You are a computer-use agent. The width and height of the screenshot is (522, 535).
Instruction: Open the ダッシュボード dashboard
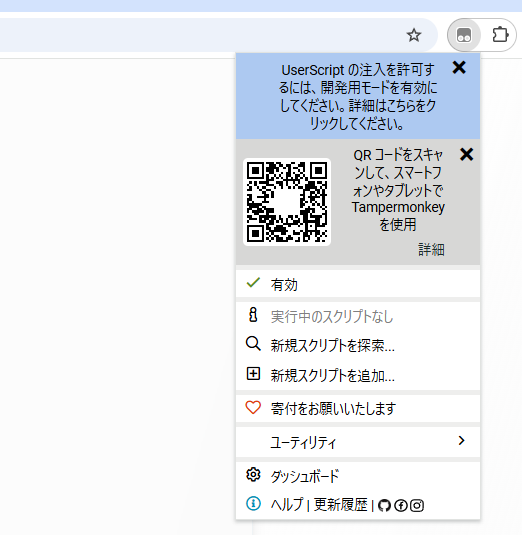(358, 476)
